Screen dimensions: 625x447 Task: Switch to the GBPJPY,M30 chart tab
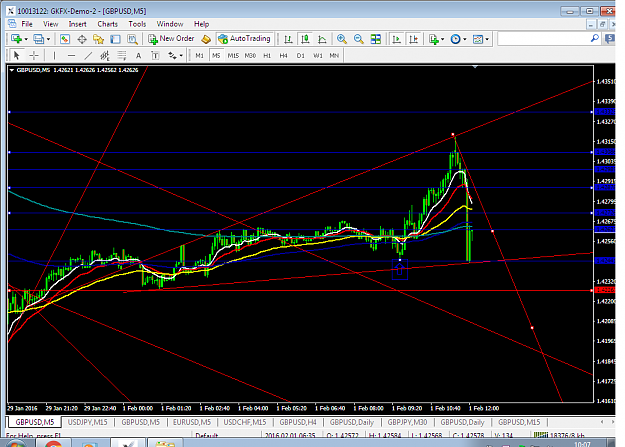point(407,422)
